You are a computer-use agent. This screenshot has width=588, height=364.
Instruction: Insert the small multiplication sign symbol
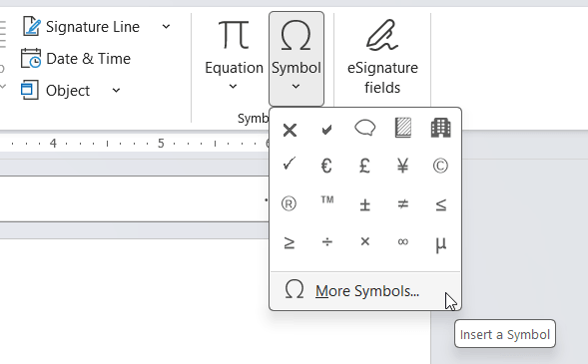(x=364, y=241)
